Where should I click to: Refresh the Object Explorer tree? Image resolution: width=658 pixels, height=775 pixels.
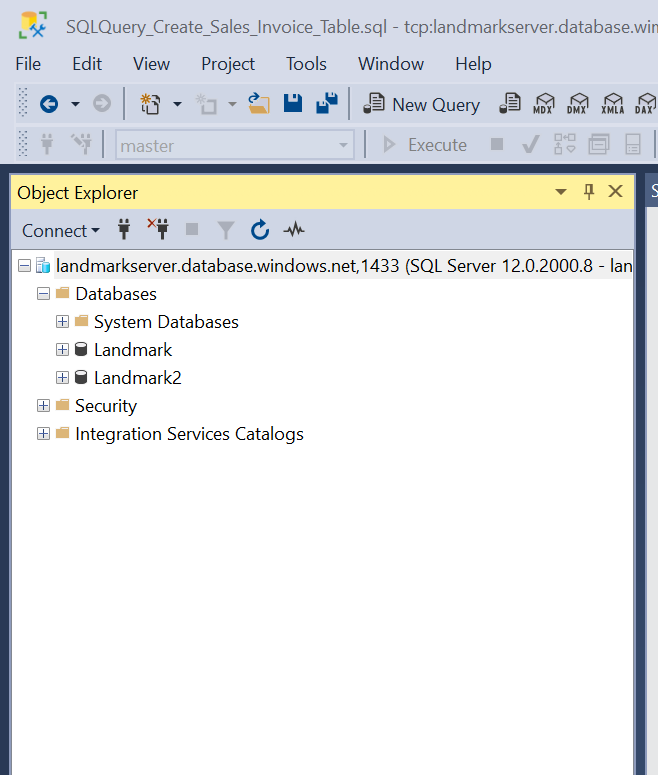pos(260,231)
